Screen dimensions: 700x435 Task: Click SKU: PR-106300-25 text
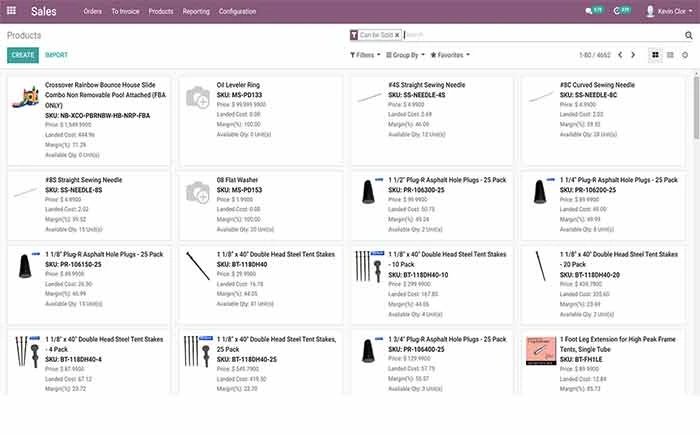click(416, 190)
